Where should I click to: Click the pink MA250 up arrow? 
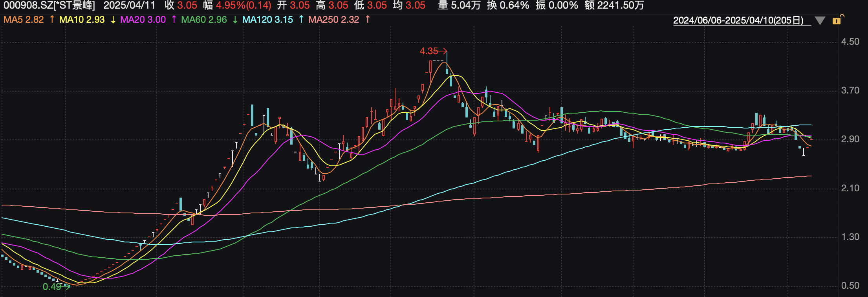(367, 19)
